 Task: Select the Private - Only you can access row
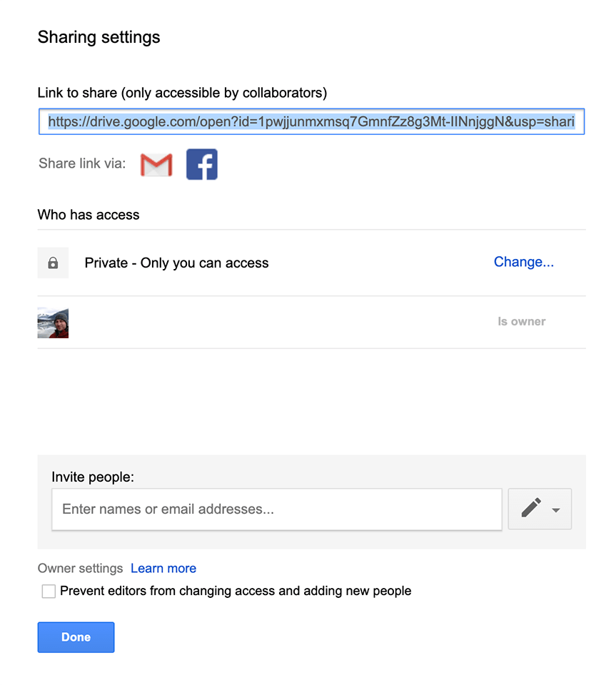tap(311, 263)
